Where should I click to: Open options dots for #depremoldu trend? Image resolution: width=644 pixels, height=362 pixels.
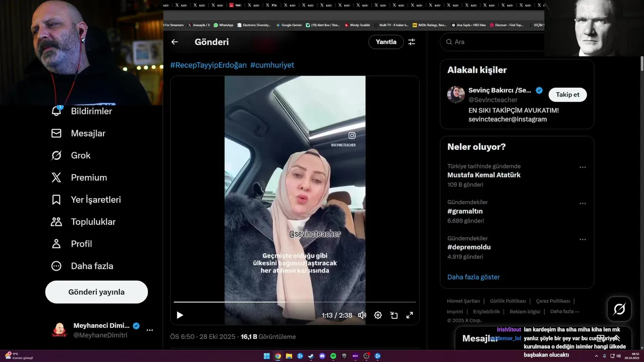tap(583, 240)
